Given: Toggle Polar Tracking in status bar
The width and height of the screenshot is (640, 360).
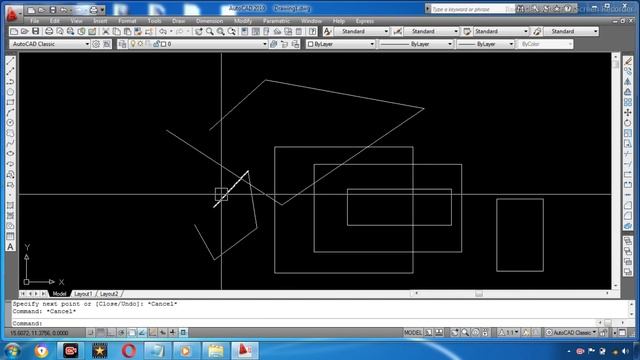Looking at the screenshot, I should 121,333.
